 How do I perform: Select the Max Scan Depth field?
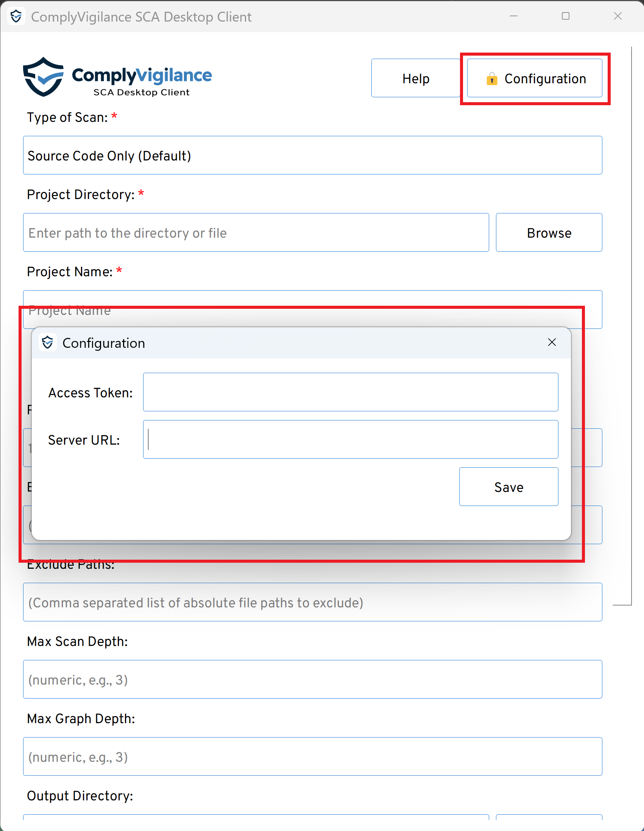click(312, 680)
